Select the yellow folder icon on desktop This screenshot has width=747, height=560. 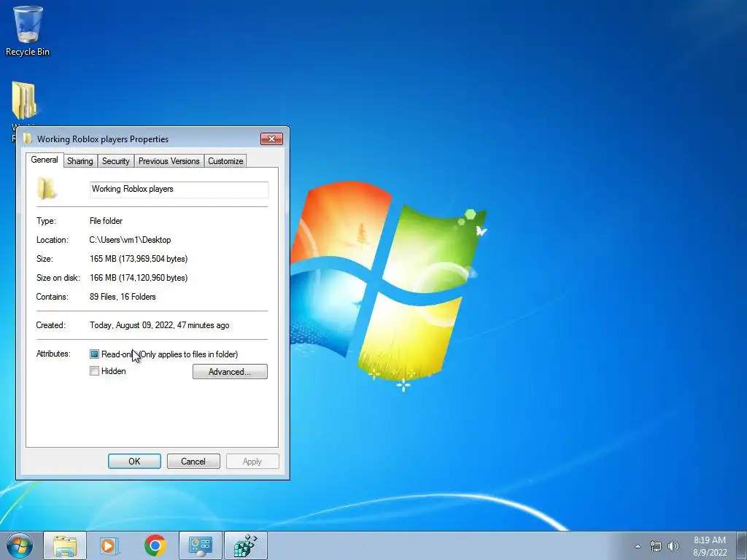24,100
